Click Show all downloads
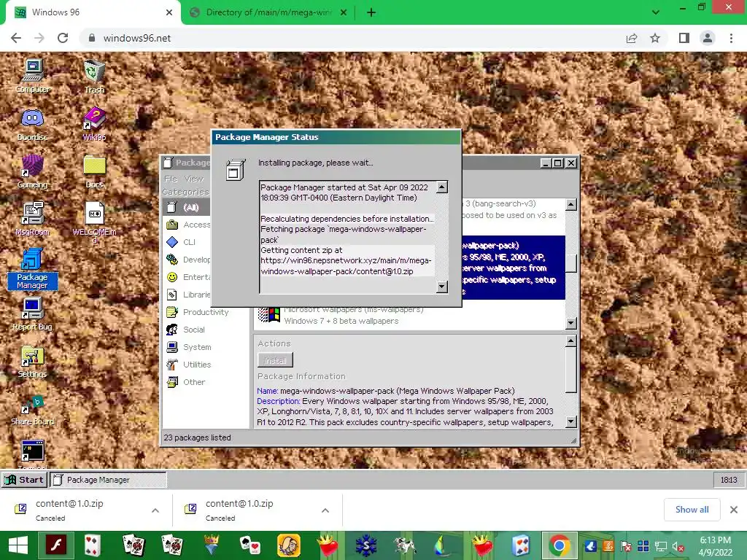This screenshot has width=747, height=560. point(692,510)
